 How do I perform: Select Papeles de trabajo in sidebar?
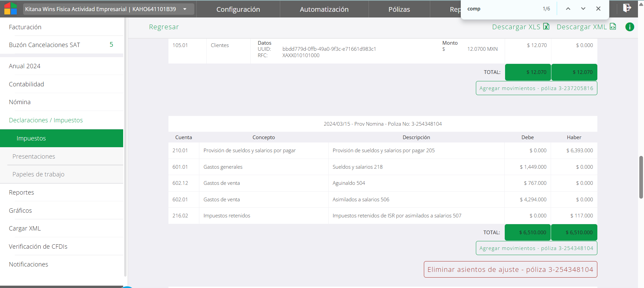tap(38, 174)
